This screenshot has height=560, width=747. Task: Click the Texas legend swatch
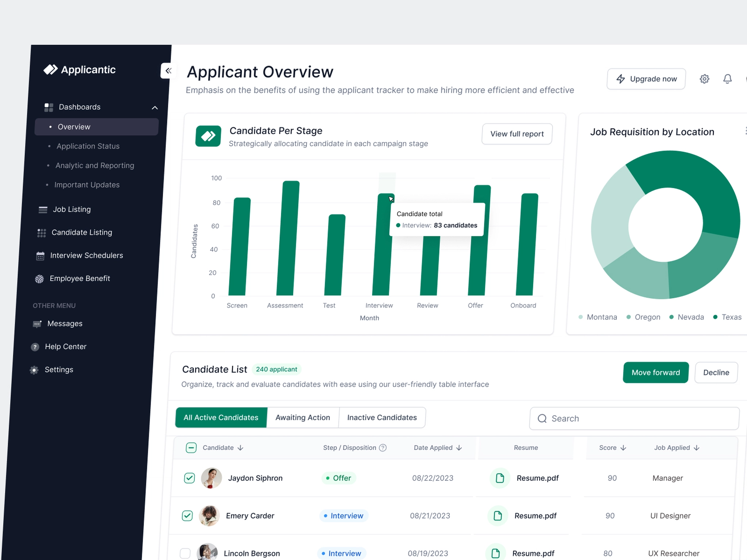(x=715, y=317)
